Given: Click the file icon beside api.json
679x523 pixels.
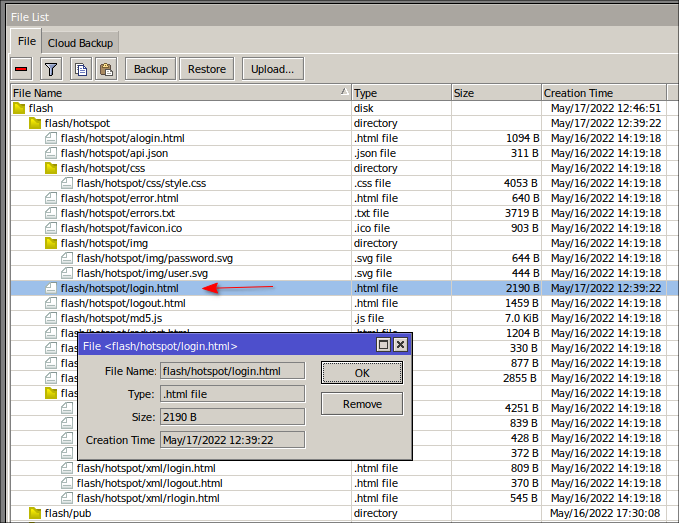Looking at the screenshot, I should coord(51,153).
